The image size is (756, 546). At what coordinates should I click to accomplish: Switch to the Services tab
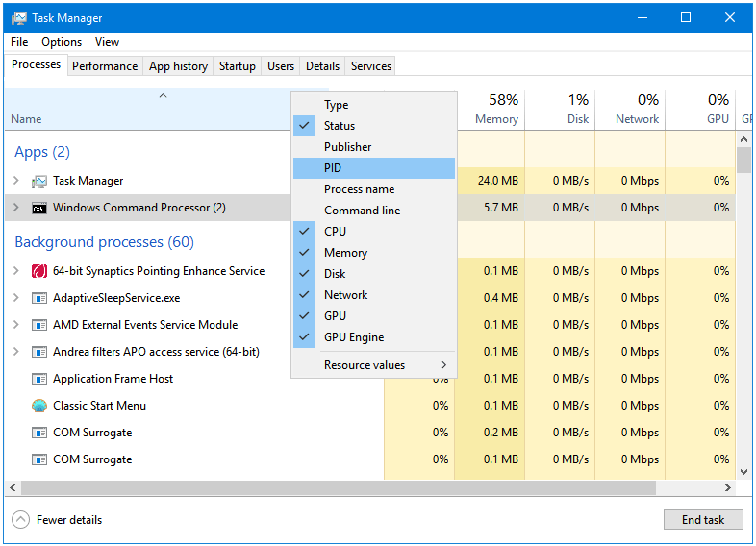point(371,66)
